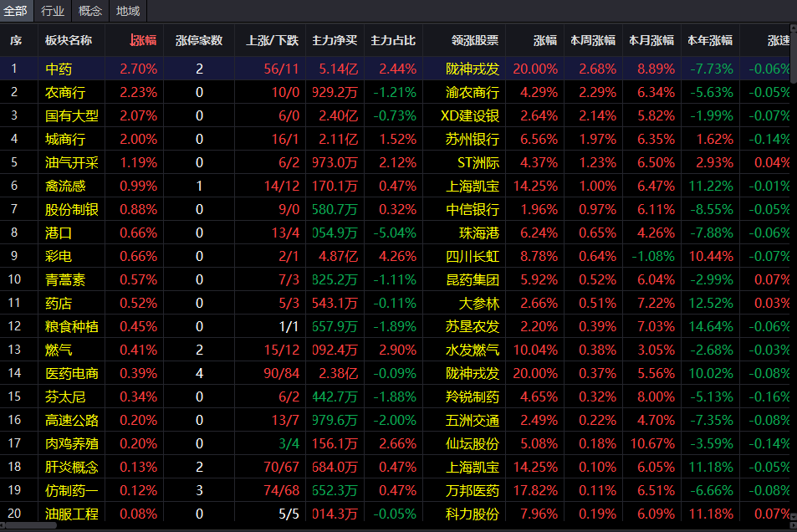Click leading stock 中信银行
Image resolution: width=797 pixels, height=532 pixels.
pos(473,210)
